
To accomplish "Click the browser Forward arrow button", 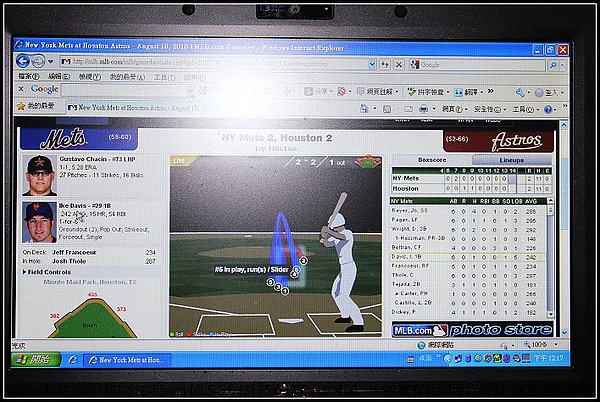I will (38, 61).
